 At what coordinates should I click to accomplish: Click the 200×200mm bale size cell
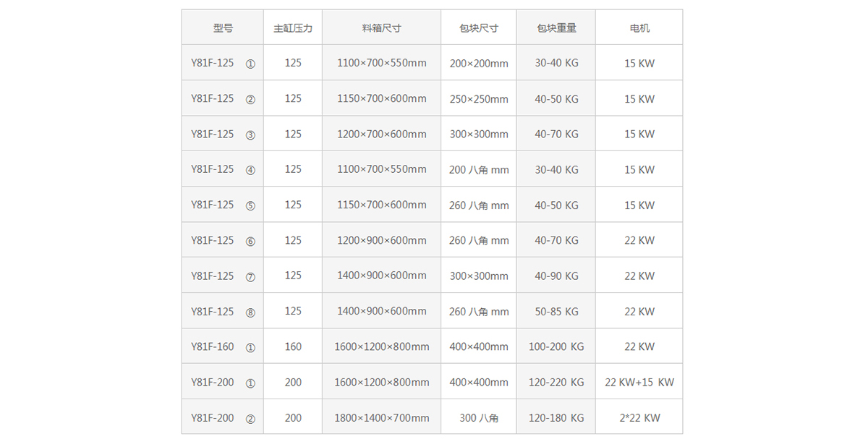pos(479,64)
